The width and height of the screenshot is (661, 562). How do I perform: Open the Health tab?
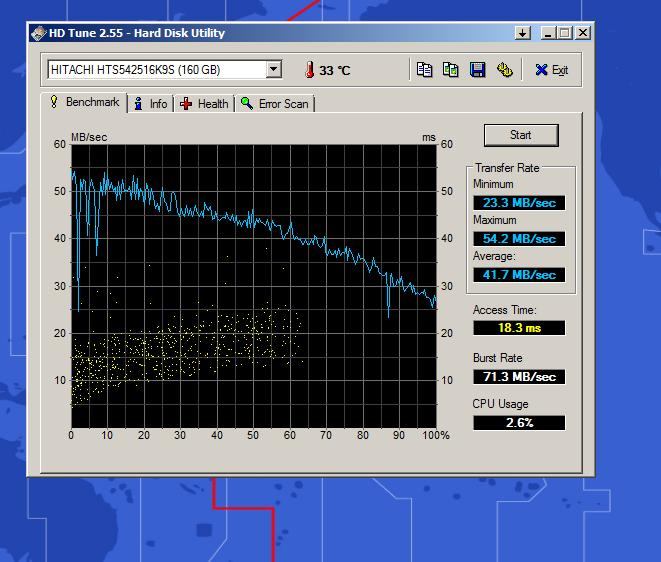pos(204,104)
